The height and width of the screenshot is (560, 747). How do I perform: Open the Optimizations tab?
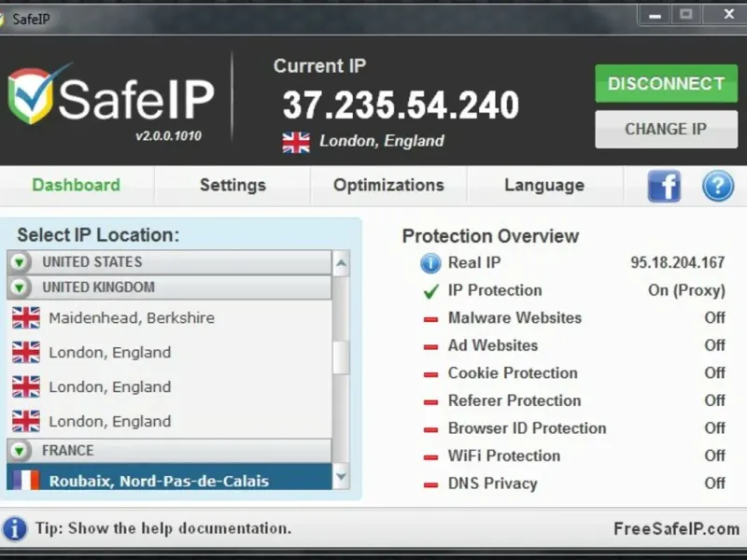coord(388,185)
